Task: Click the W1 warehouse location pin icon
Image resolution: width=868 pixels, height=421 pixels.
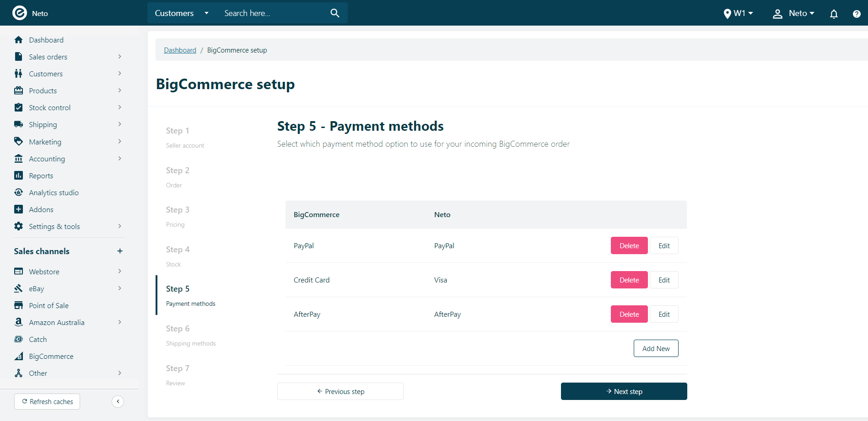Action: coord(727,14)
